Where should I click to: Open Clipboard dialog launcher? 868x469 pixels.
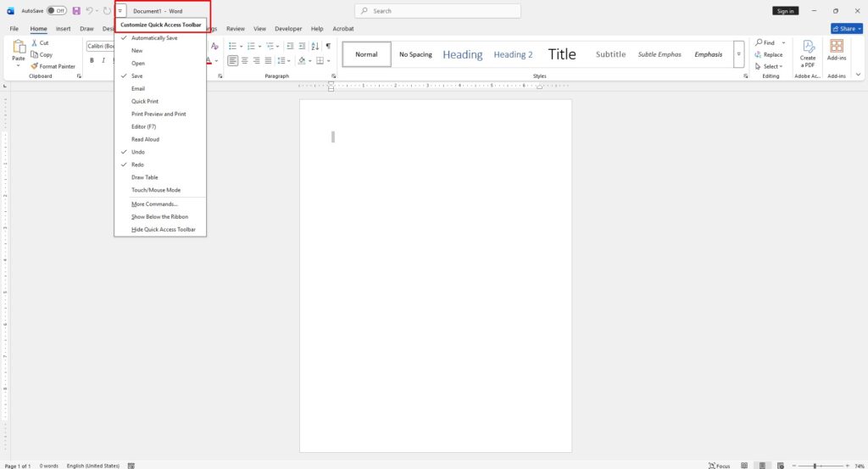[x=79, y=75]
